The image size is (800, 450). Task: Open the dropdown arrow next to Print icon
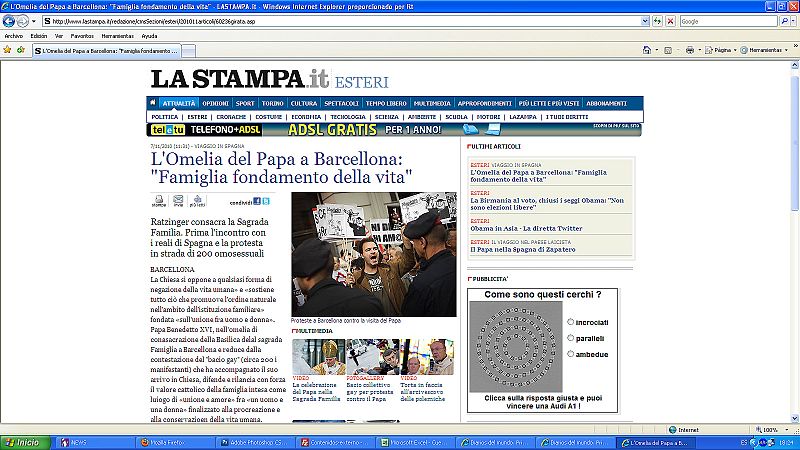pyautogui.click(x=699, y=50)
